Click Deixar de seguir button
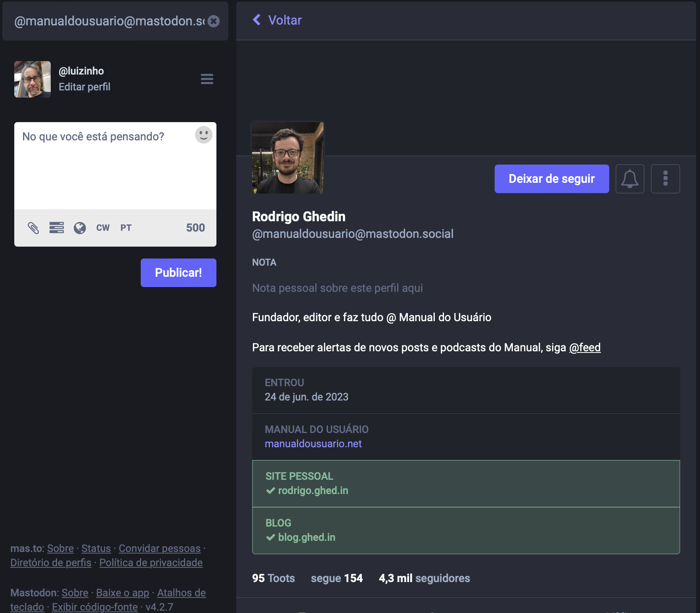The height and width of the screenshot is (613, 700). tap(551, 179)
